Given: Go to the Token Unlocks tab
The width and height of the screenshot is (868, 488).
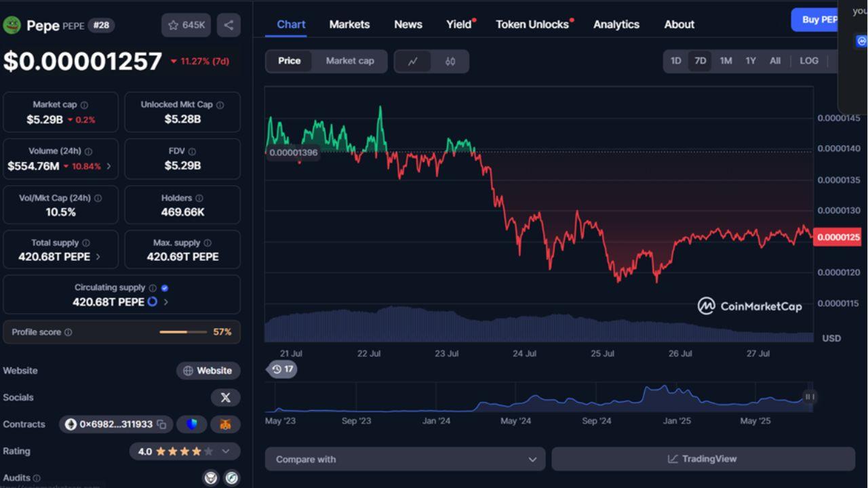Looking at the screenshot, I should click(532, 24).
